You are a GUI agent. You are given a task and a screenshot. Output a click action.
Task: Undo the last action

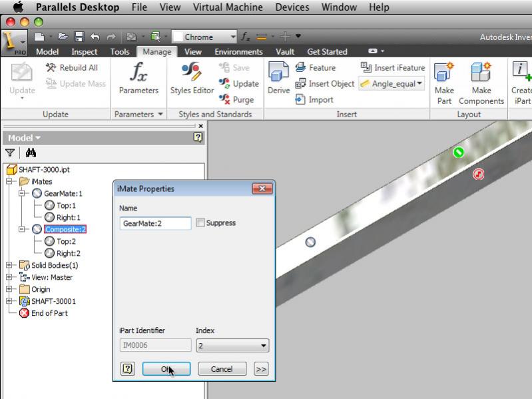click(x=95, y=37)
